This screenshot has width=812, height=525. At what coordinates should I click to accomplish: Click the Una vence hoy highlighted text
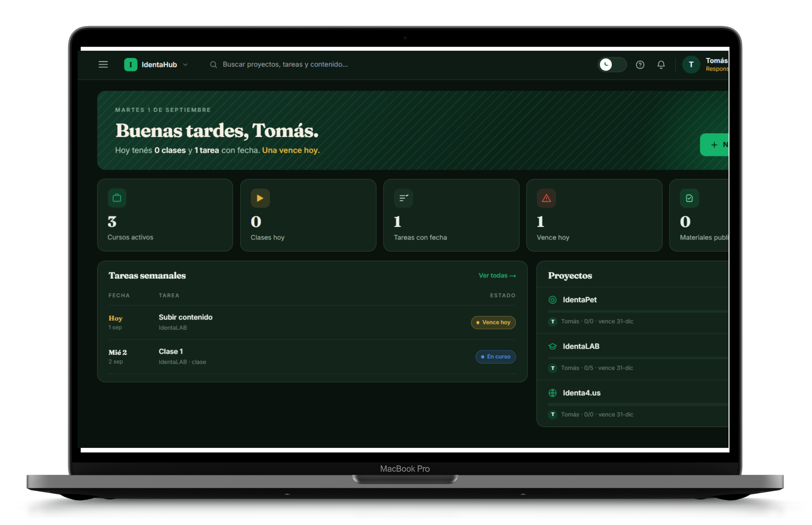291,150
